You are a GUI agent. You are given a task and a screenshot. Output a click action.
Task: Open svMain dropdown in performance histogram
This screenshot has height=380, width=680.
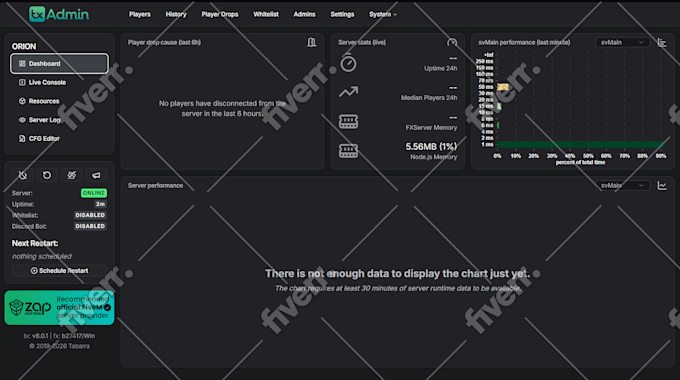pyautogui.click(x=622, y=42)
